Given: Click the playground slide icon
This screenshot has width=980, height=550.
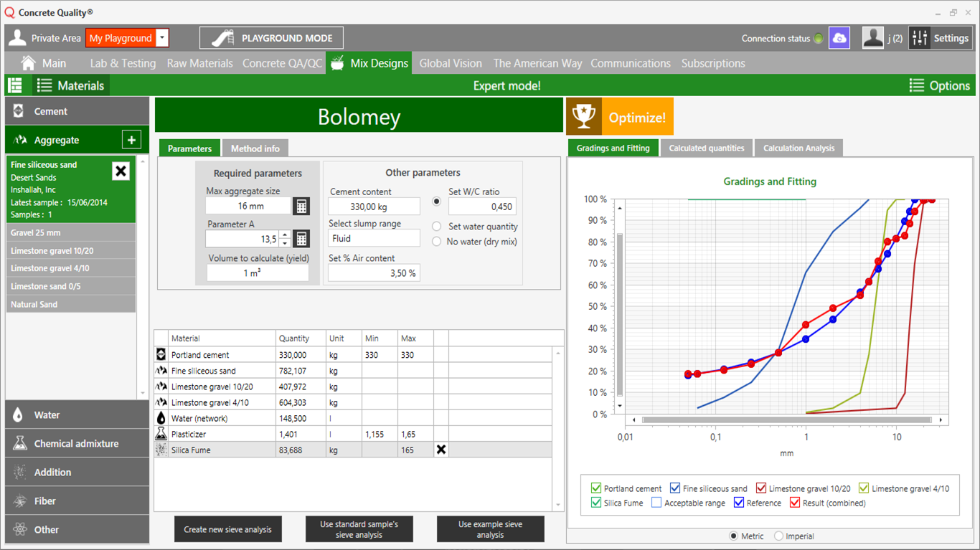Looking at the screenshot, I should (222, 38).
